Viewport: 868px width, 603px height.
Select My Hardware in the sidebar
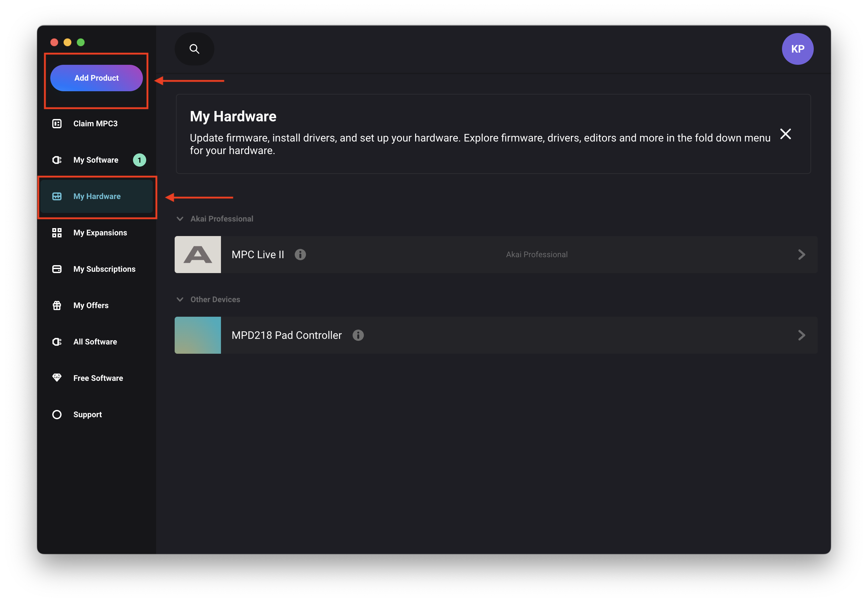[97, 196]
